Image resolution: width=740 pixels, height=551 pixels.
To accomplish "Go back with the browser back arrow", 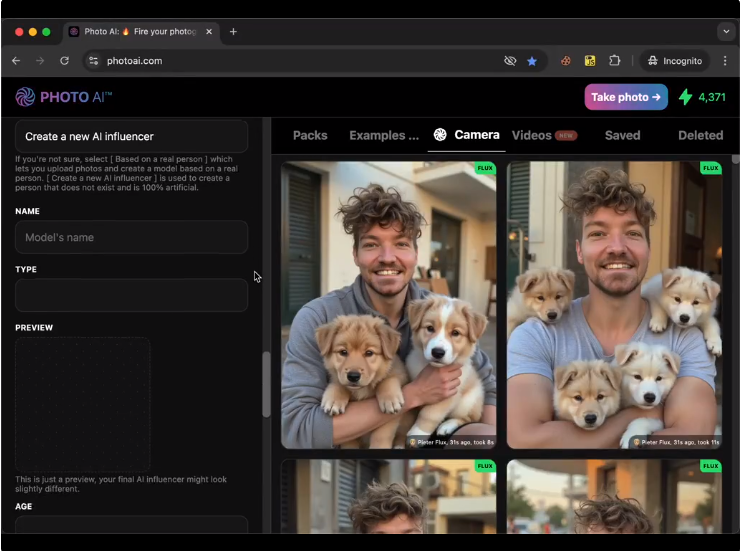I will (x=16, y=61).
